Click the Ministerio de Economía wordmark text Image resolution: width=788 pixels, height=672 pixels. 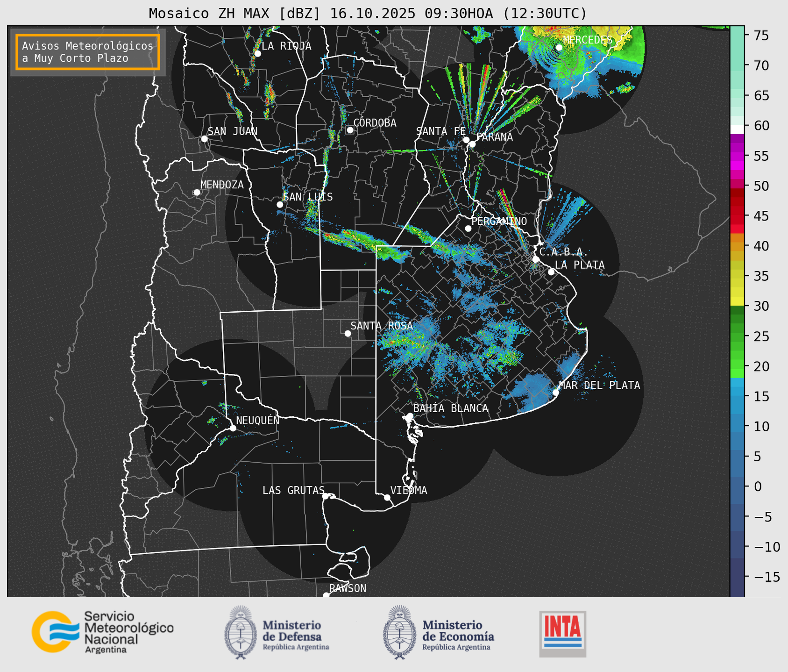pos(458,636)
